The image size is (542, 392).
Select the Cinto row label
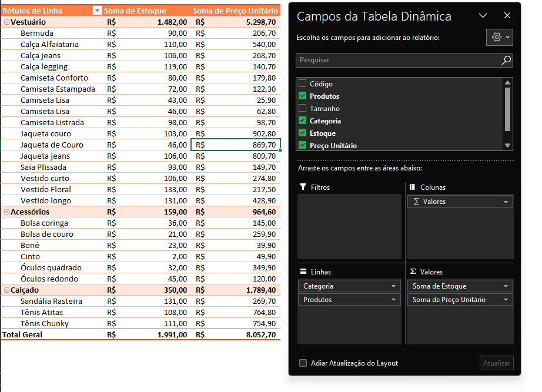pyautogui.click(x=30, y=256)
